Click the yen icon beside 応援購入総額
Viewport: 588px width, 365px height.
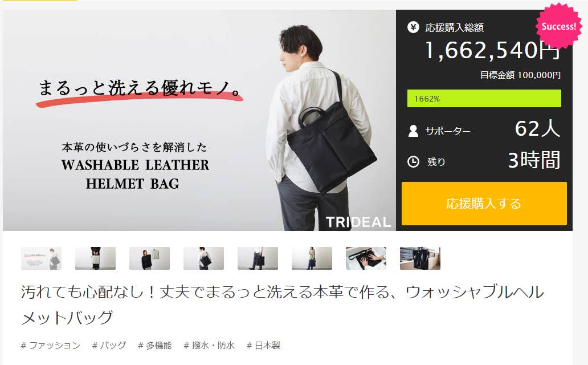(x=413, y=27)
